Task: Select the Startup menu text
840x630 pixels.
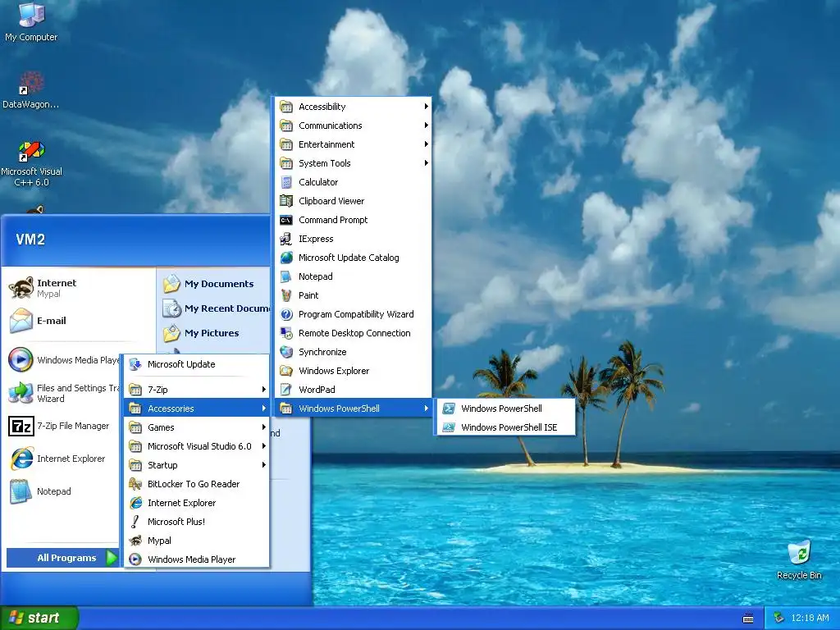Action: point(162,465)
